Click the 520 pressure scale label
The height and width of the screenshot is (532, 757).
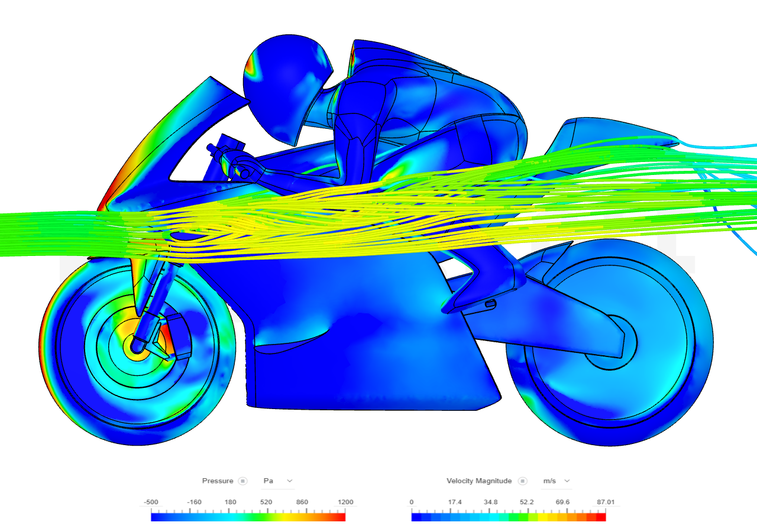(266, 502)
